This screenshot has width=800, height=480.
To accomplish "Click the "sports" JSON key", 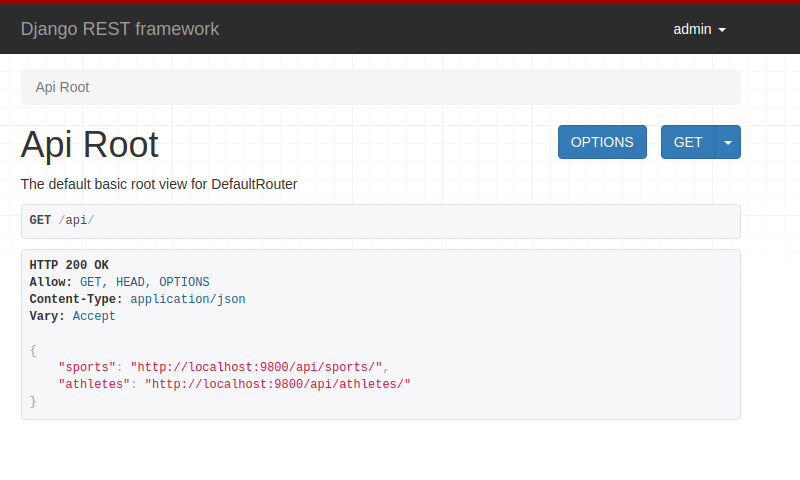I will [x=87, y=367].
